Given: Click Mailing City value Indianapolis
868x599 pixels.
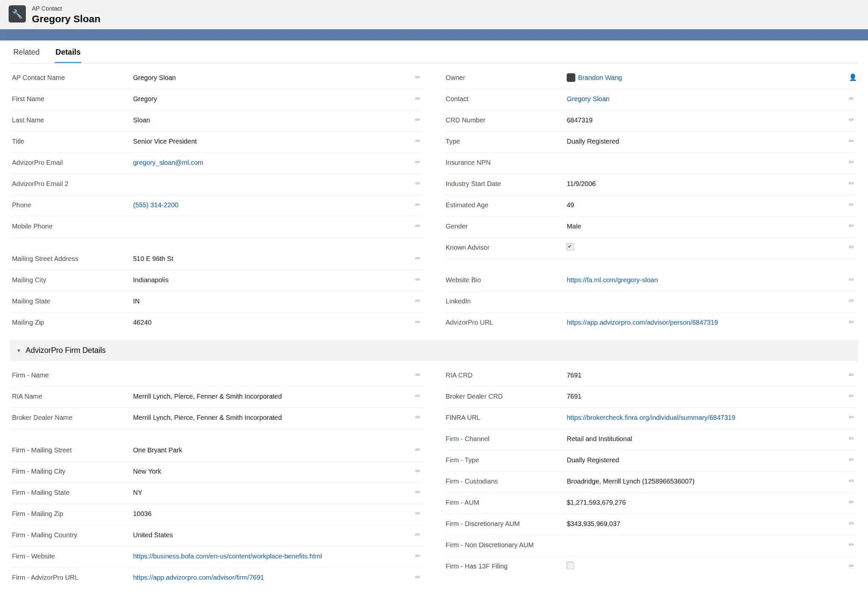Looking at the screenshot, I should point(150,280).
